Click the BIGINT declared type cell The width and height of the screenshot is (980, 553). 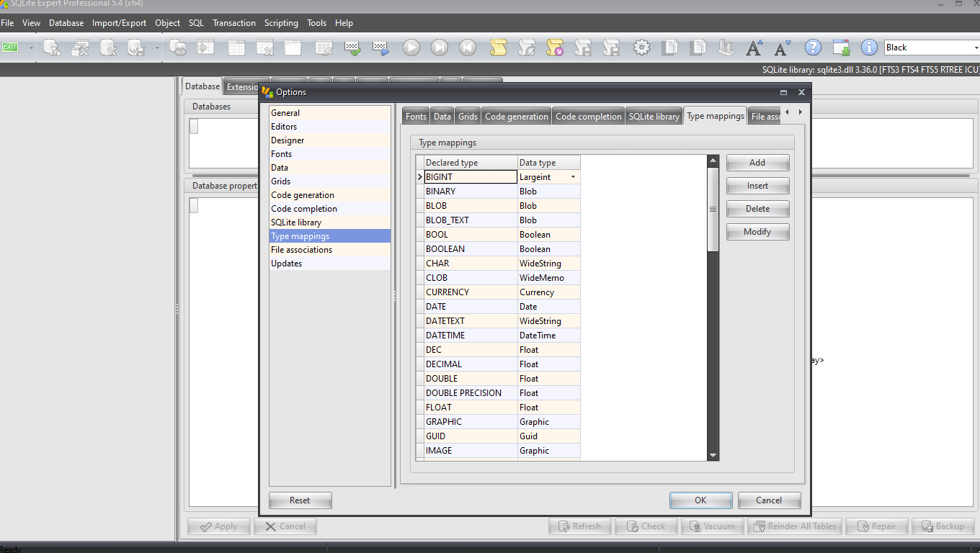point(471,177)
